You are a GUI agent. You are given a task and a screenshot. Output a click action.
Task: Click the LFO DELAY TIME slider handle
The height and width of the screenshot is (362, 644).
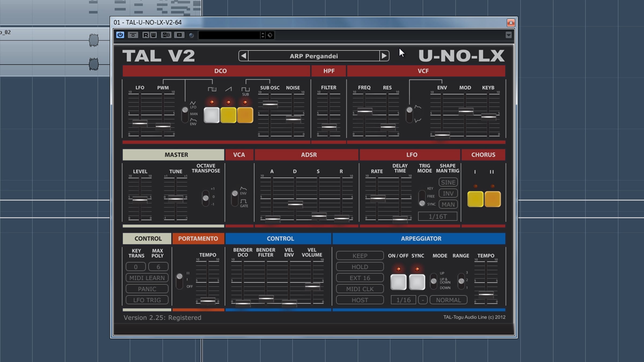tap(400, 219)
